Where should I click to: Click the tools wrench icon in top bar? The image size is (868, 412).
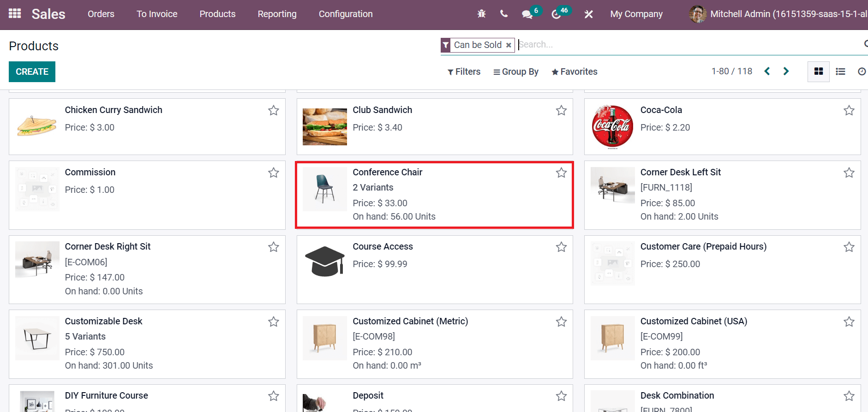pos(588,14)
